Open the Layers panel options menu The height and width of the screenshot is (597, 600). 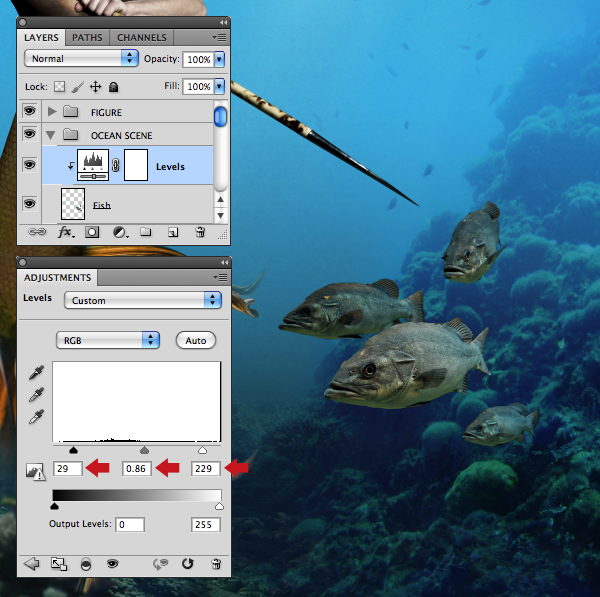tap(220, 38)
